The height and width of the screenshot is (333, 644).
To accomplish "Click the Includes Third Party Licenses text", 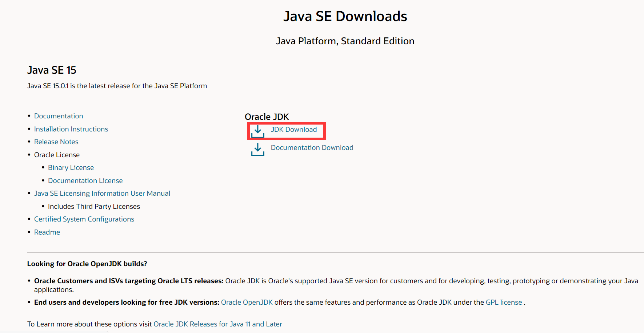I will pyautogui.click(x=94, y=207).
